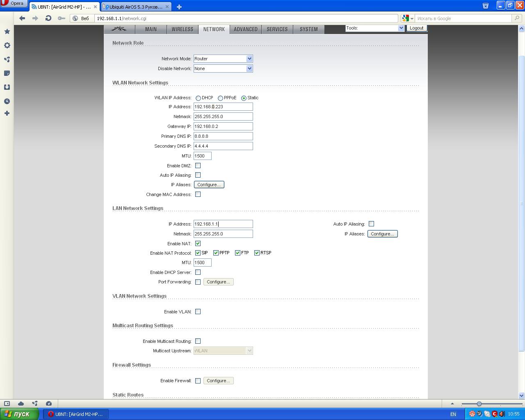Open the password manager key icon
Image resolution: width=525 pixels, height=420 pixels.
[x=62, y=18]
